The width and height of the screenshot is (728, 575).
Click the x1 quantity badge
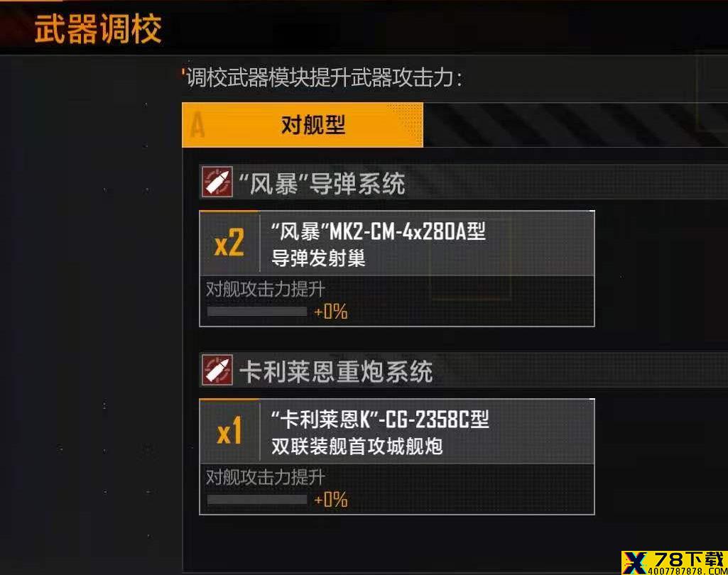pyautogui.click(x=229, y=431)
